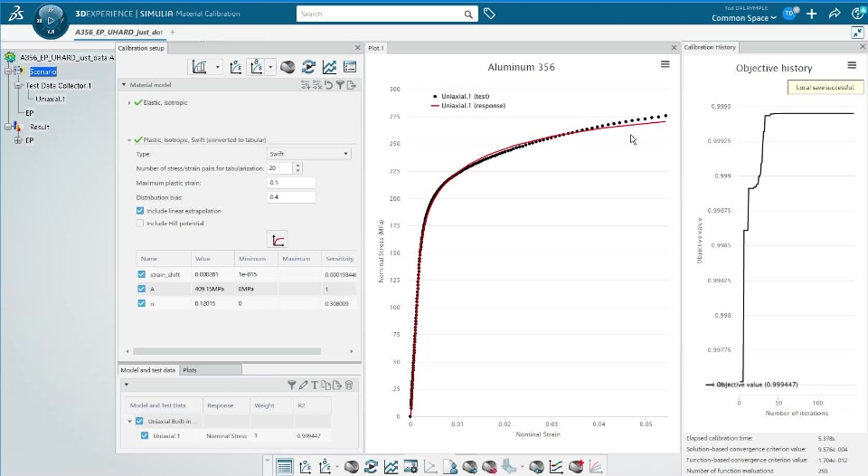Click the parameter table horizontal scrollbar
The height and width of the screenshot is (476, 868).
(227, 351)
